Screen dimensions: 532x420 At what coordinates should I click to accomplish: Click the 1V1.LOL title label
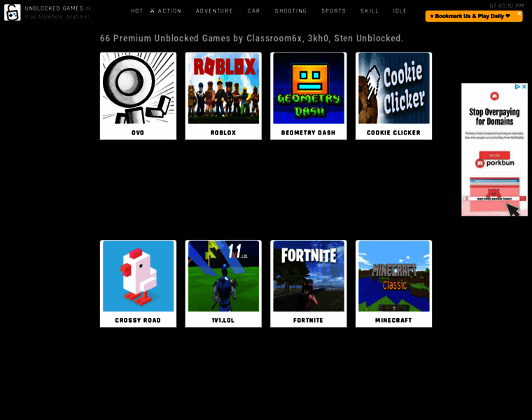(x=223, y=321)
